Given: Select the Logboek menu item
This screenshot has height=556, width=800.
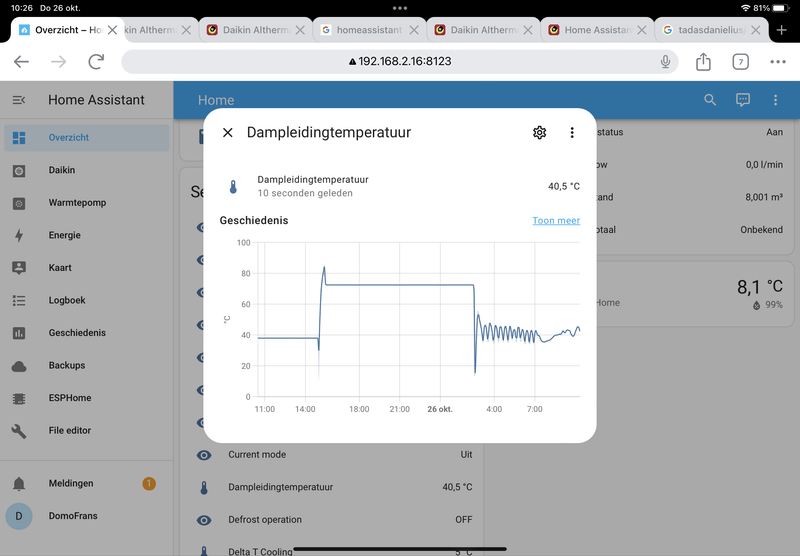Looking at the screenshot, I should [x=87, y=300].
